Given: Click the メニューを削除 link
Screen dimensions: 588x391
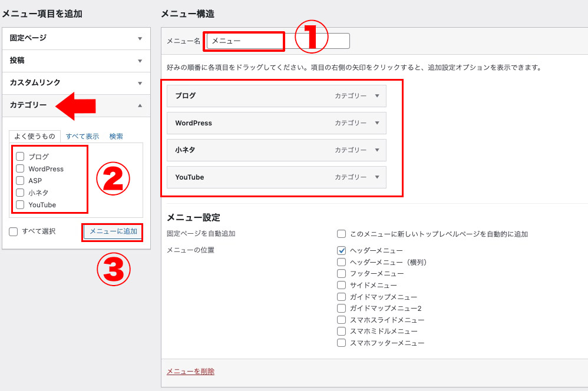Looking at the screenshot, I should click(190, 371).
